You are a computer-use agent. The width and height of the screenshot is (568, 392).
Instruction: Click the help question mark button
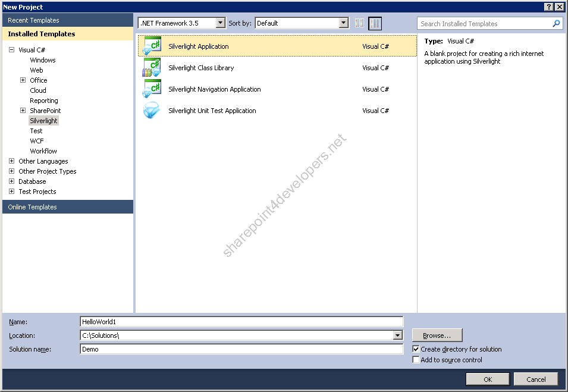549,7
